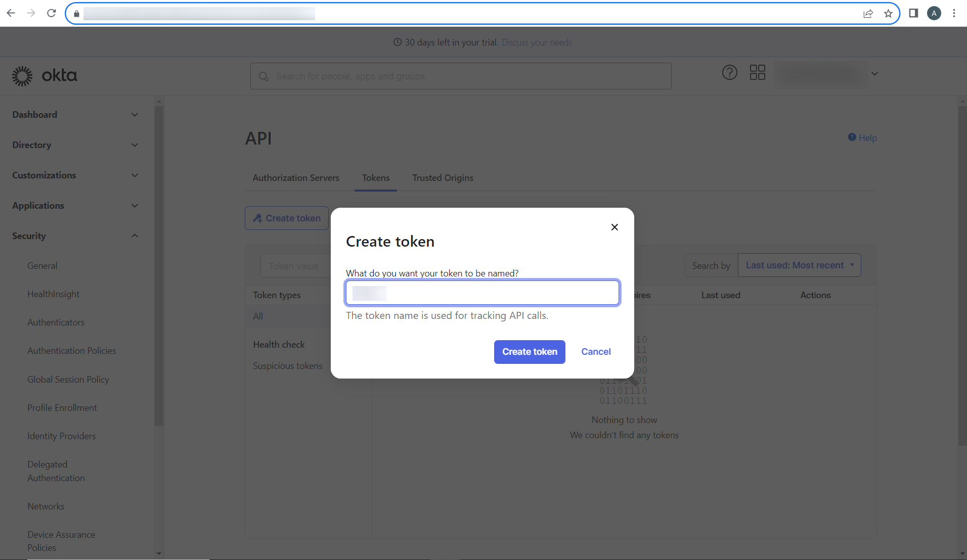Click the lock icon in address bar
967x560 pixels.
point(76,14)
